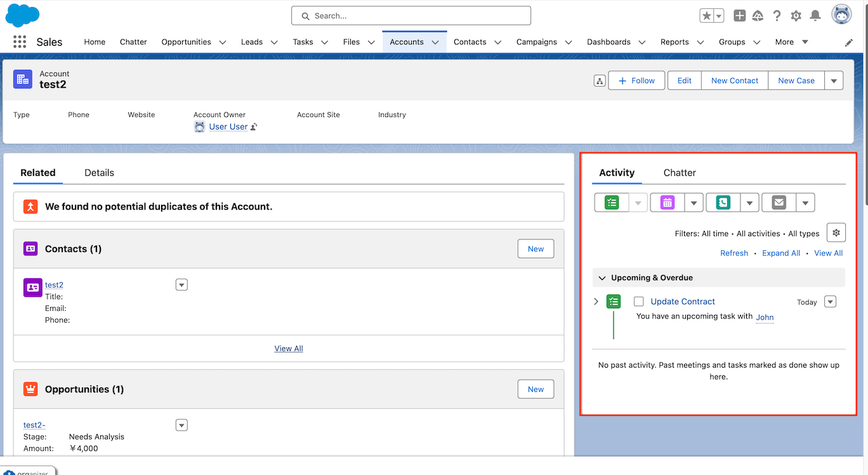The width and height of the screenshot is (868, 475).
Task: Open the favorites list dropdown arrow
Action: 719,16
